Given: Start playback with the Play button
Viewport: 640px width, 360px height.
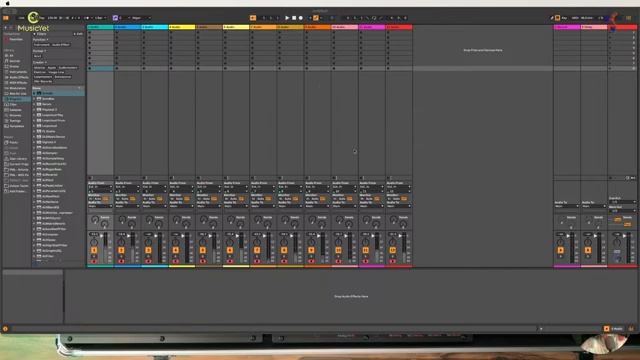Looking at the screenshot, I should (x=287, y=18).
